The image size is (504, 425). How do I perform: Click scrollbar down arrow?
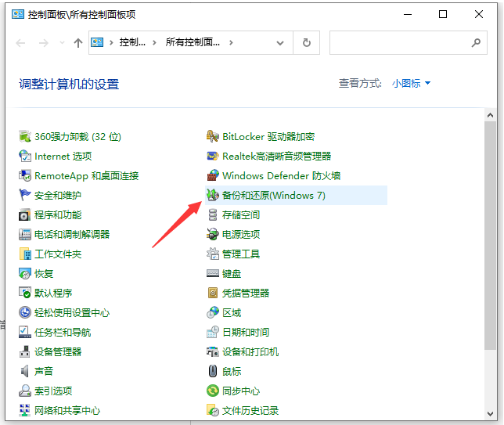pos(490,414)
